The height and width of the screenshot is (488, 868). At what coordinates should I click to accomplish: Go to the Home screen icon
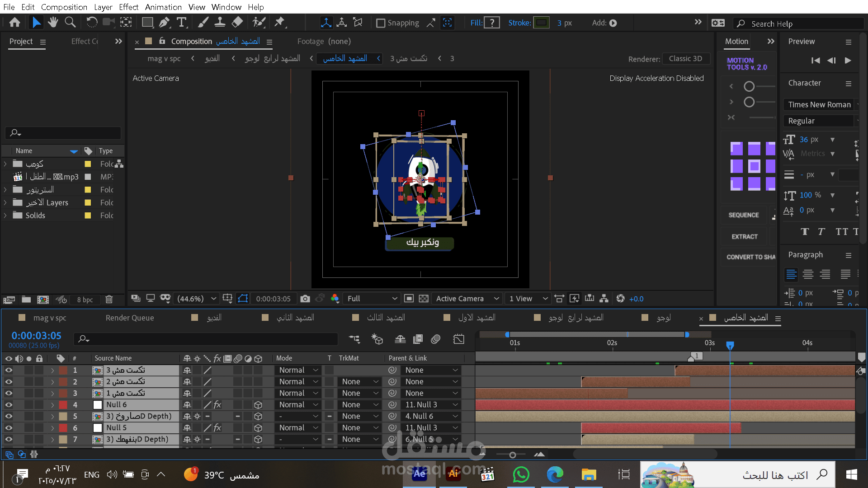click(x=14, y=22)
